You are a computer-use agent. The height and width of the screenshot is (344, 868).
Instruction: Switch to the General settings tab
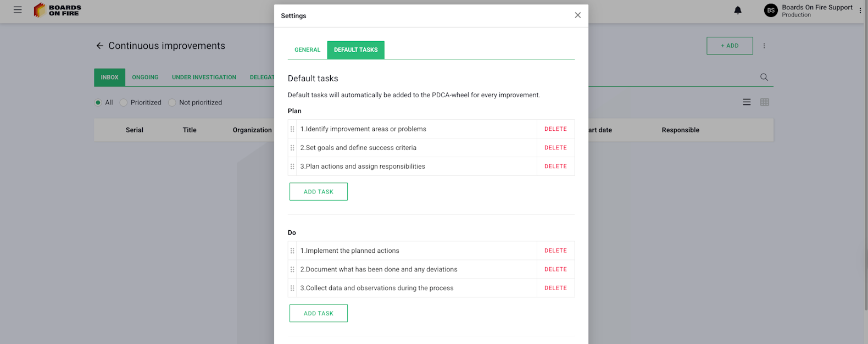coord(307,50)
